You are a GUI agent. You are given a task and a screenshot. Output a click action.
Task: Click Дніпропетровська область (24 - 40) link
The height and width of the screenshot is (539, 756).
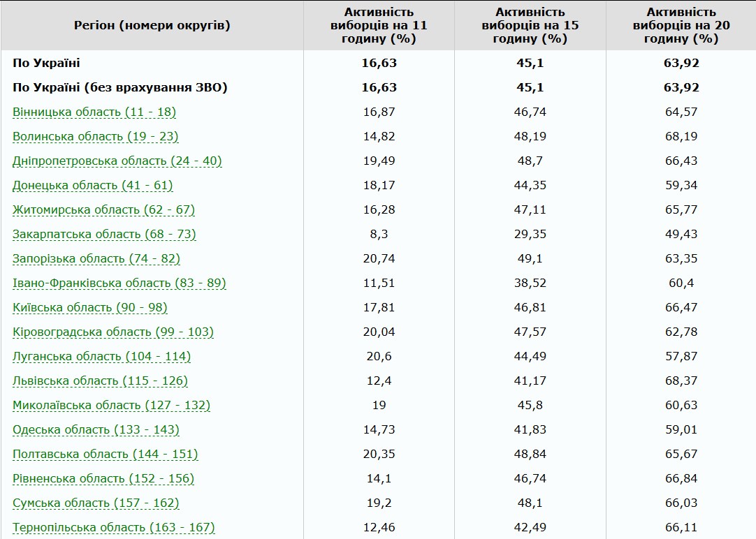tap(117, 161)
